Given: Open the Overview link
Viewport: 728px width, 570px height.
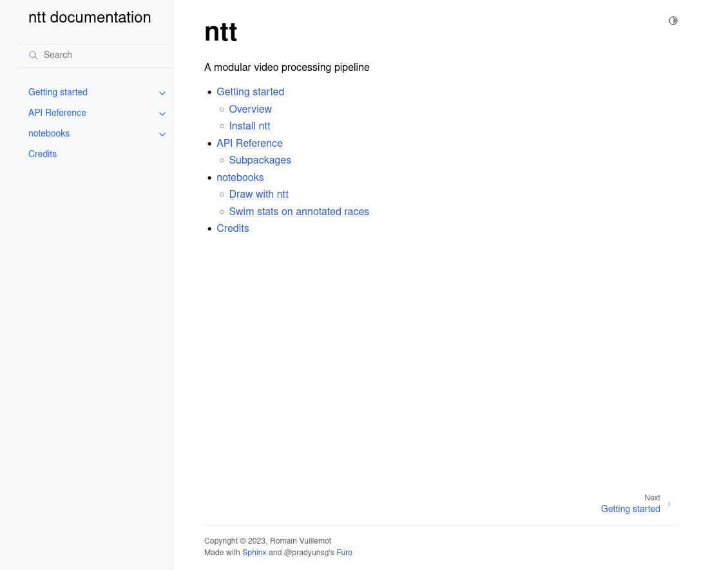Looking at the screenshot, I should pos(250,109).
